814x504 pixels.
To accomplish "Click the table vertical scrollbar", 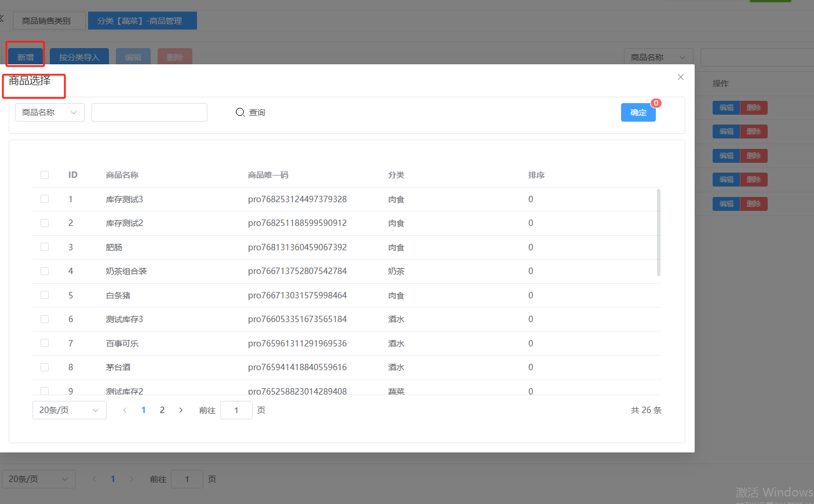I will [659, 232].
